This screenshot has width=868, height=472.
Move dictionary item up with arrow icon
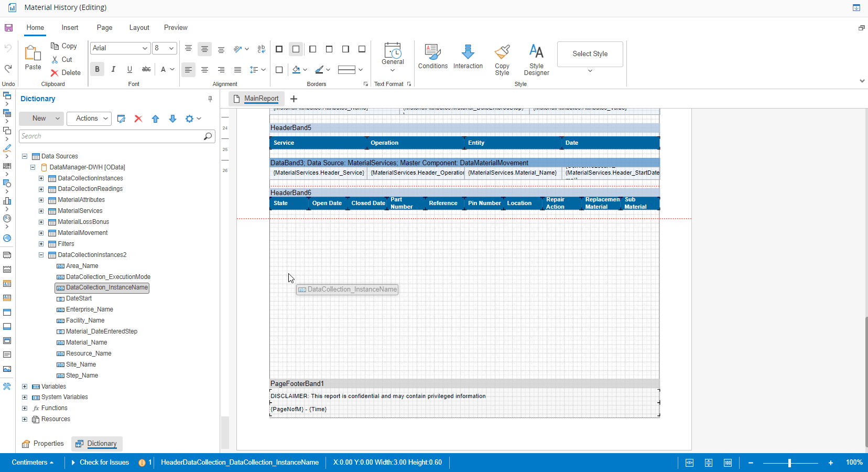(156, 119)
